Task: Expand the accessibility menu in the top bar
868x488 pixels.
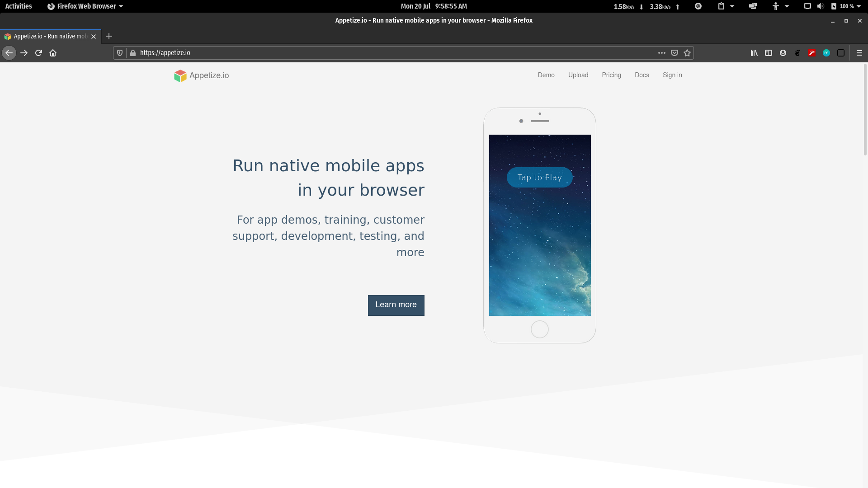Action: coord(780,6)
